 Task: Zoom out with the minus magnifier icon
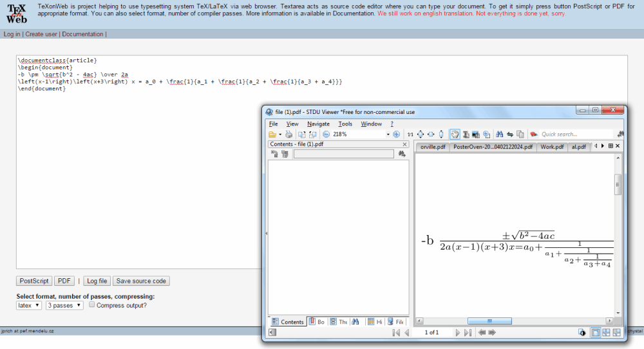[x=326, y=135]
